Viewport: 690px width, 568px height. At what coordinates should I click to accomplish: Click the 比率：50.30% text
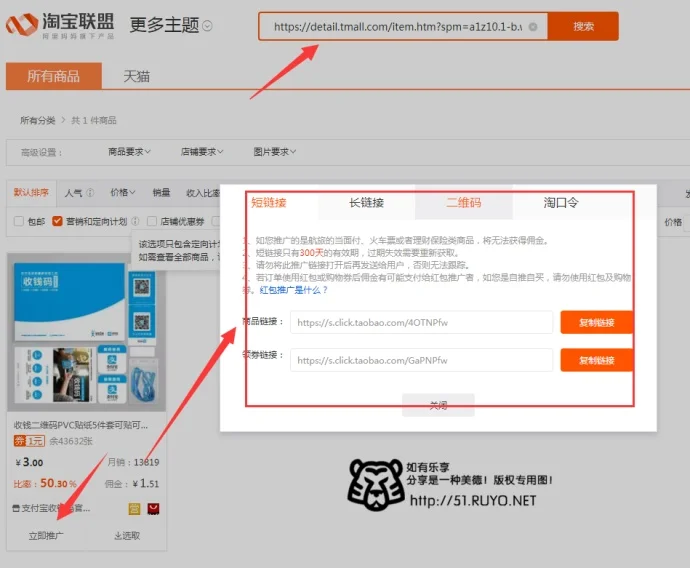pyautogui.click(x=45, y=483)
